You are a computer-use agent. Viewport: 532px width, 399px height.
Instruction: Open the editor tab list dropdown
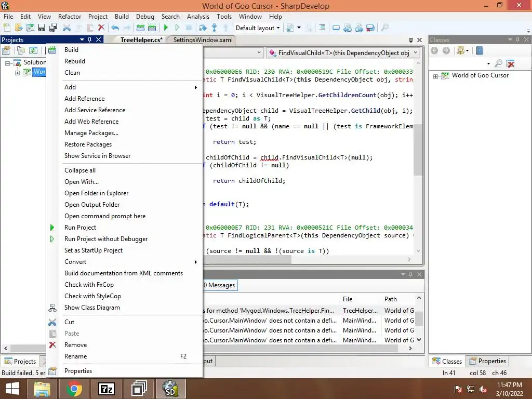coord(411,40)
